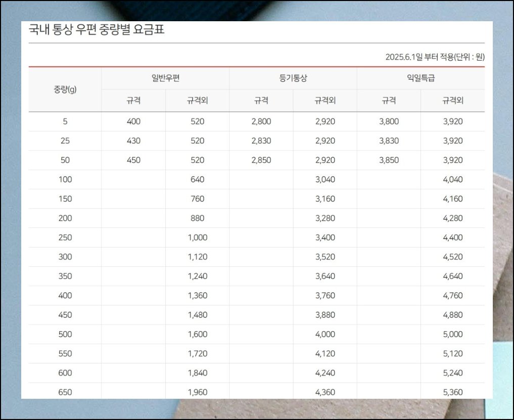This screenshot has width=514, height=420.
Task: Click the weight cell '250'
Action: click(65, 238)
